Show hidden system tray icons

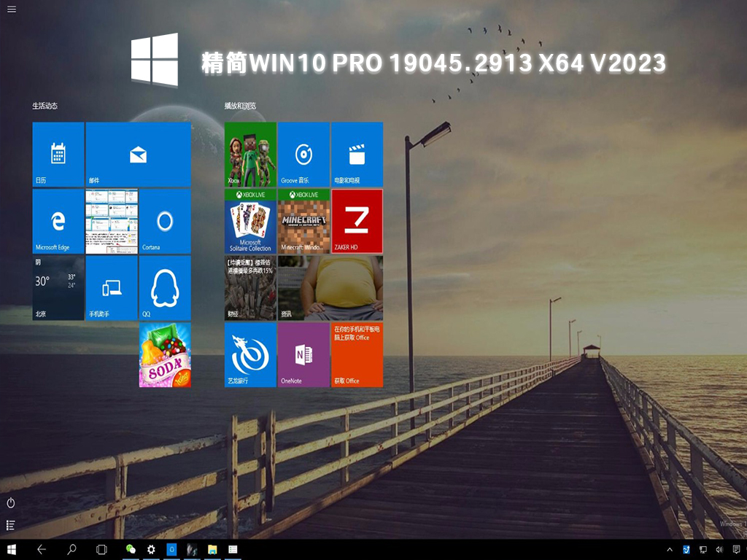point(670,549)
